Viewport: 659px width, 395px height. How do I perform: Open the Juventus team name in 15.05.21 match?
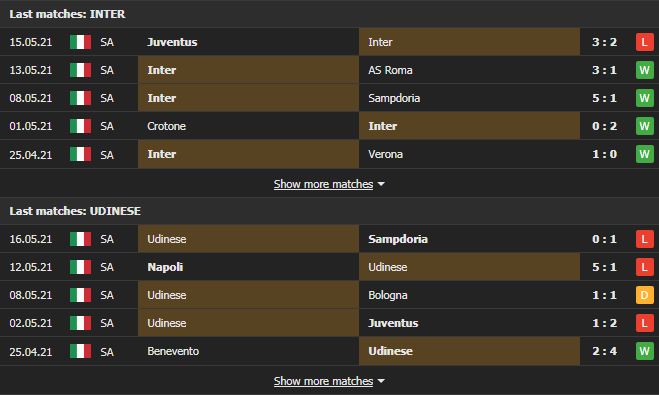[x=172, y=42]
